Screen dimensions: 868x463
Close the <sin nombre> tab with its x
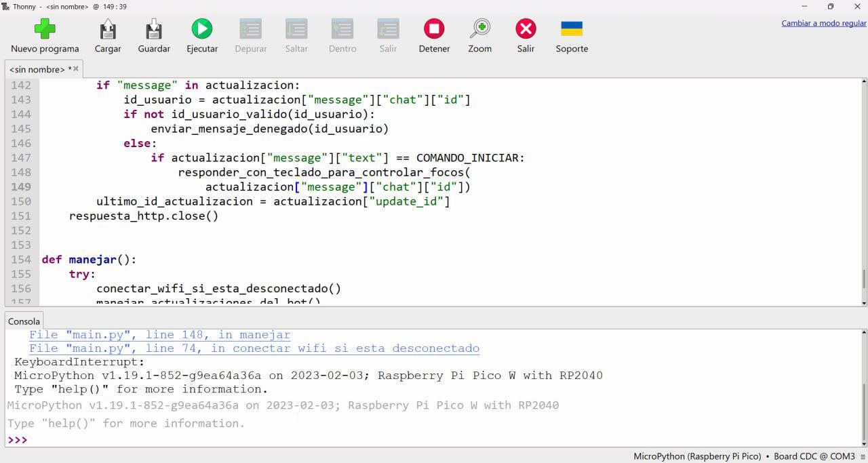tap(76, 68)
